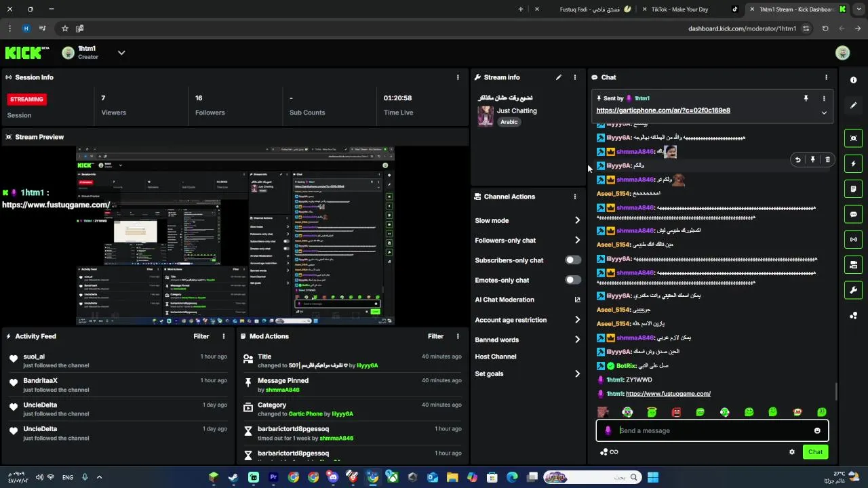
Task: Open Host Channel option
Action: 496,357
